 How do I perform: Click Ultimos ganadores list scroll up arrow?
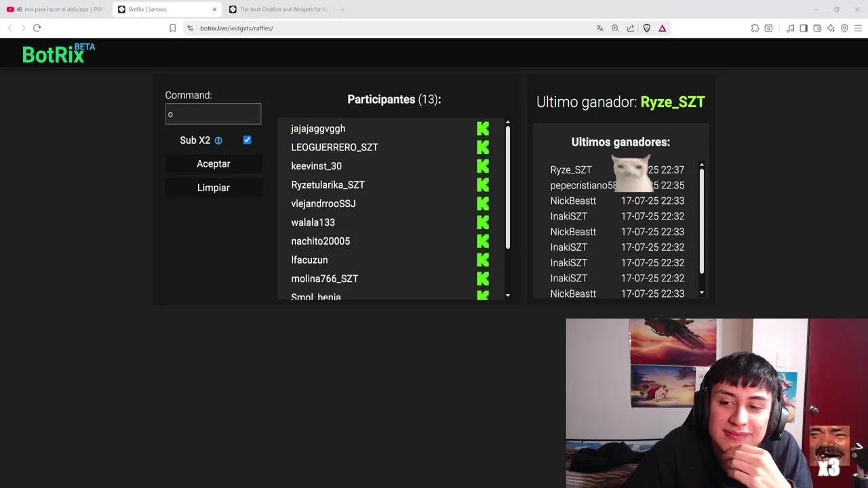[702, 165]
